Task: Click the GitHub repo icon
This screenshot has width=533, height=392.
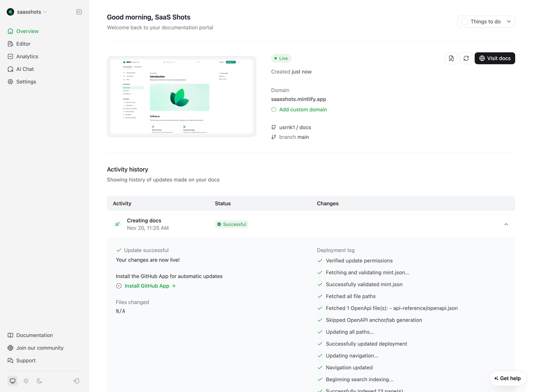Action: (x=274, y=127)
